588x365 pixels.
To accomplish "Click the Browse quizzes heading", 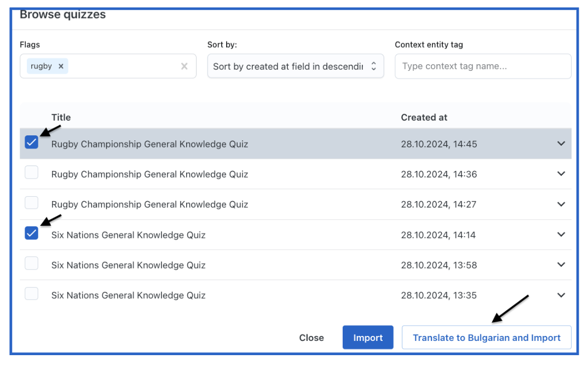I will (62, 14).
